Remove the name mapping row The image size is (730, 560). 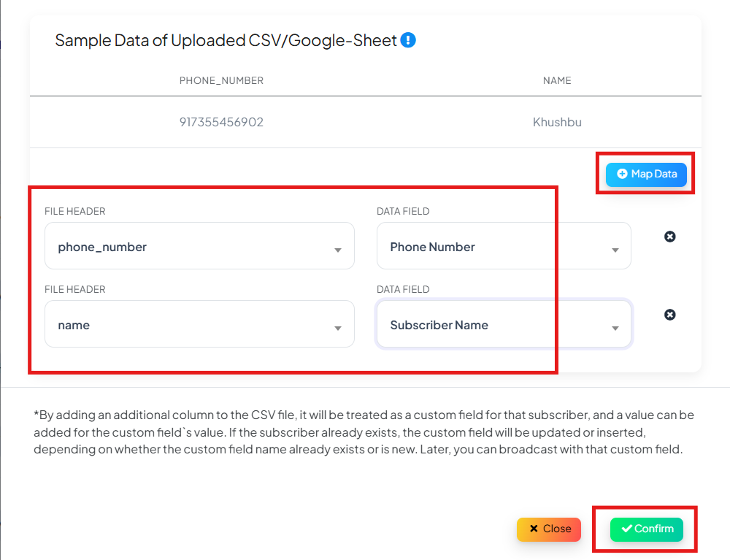click(669, 315)
